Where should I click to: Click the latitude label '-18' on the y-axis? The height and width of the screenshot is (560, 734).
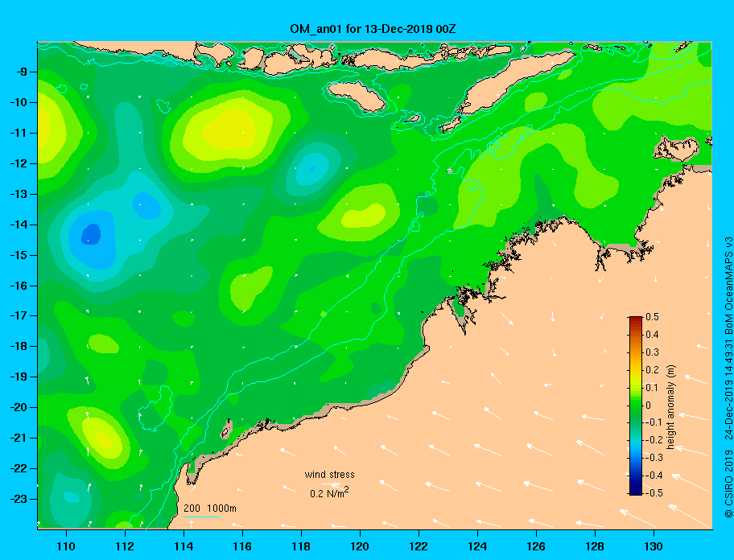click(19, 346)
